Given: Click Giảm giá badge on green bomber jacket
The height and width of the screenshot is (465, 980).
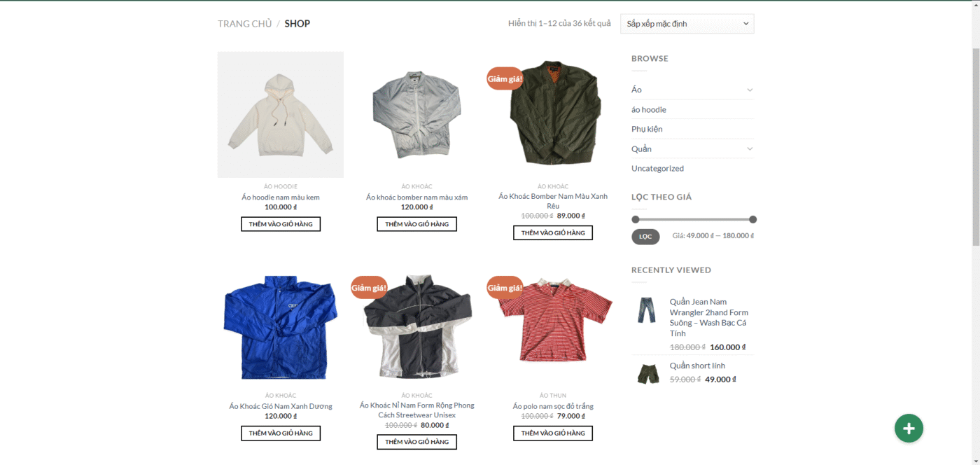Looking at the screenshot, I should point(505,78).
